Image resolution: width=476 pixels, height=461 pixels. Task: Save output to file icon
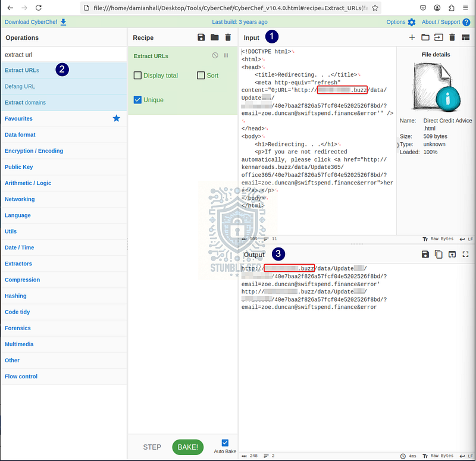point(425,255)
